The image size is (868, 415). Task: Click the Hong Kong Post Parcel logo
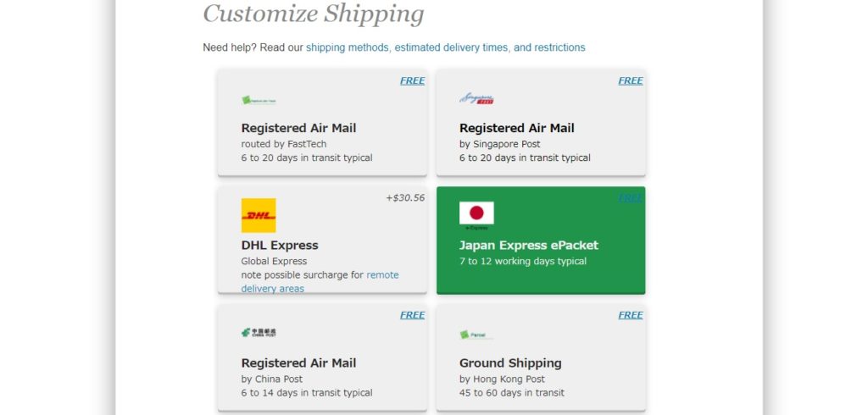[475, 335]
